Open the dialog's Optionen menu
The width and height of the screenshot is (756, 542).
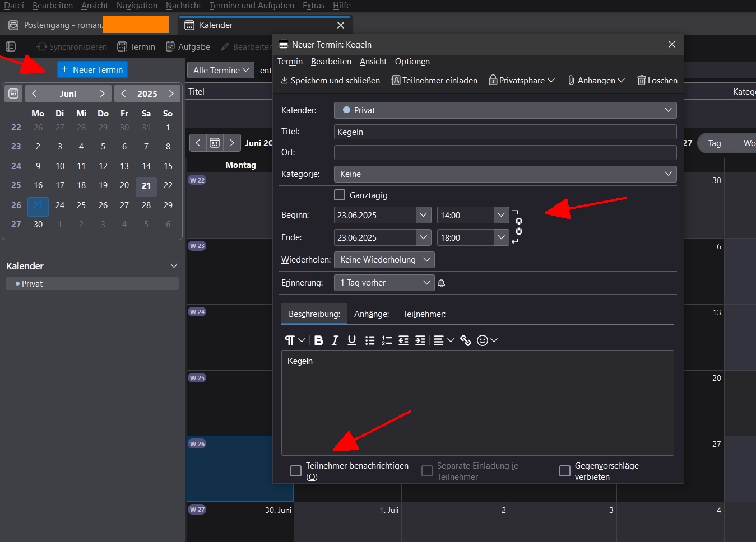412,62
